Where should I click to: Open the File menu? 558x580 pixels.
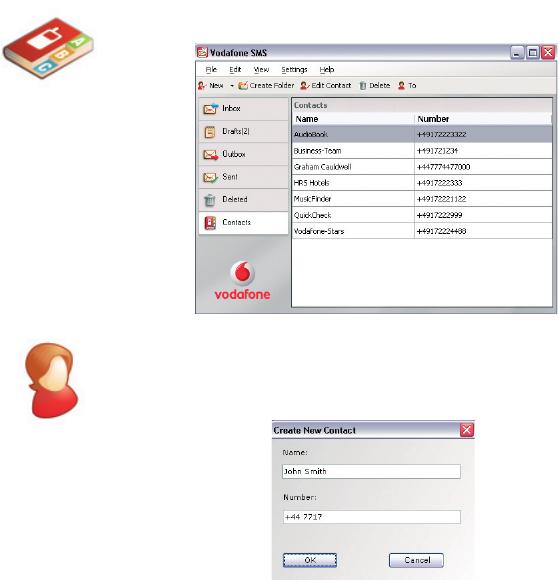click(x=211, y=70)
